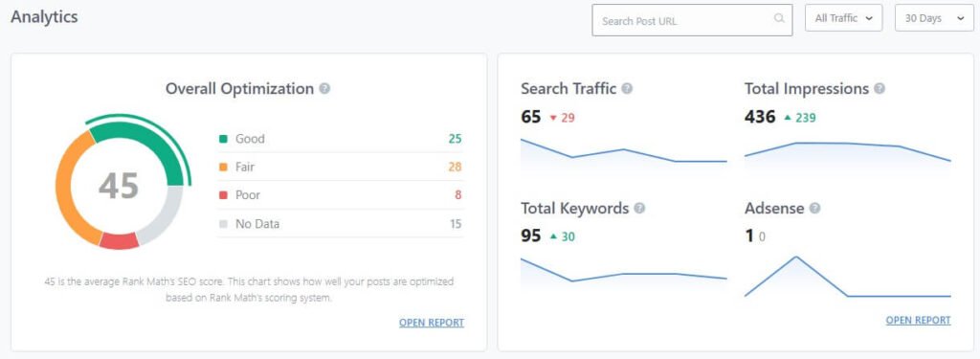Click the Analytics page heading

click(x=44, y=17)
